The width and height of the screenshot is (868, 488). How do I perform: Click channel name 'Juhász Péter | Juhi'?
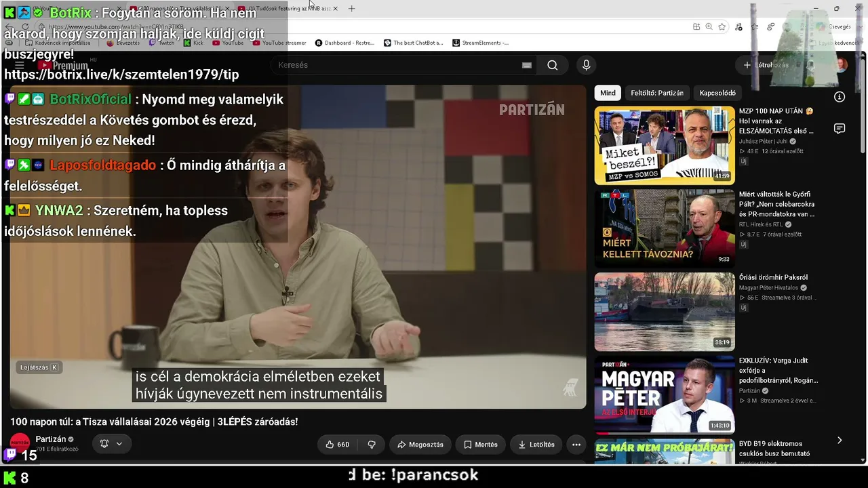(764, 141)
